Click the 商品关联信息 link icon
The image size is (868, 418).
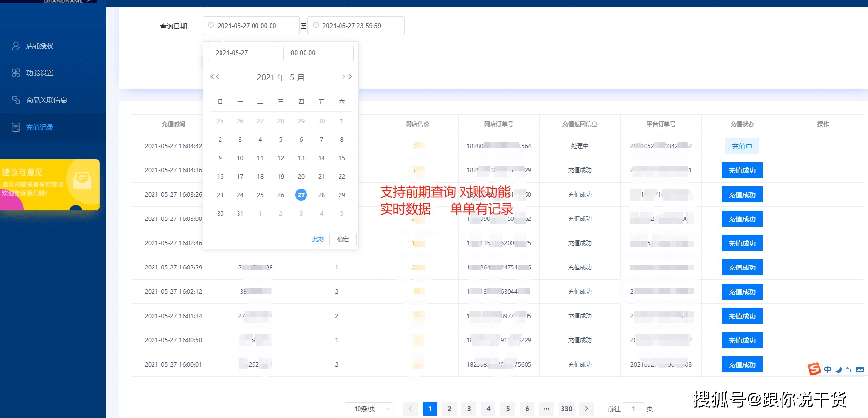coord(16,100)
